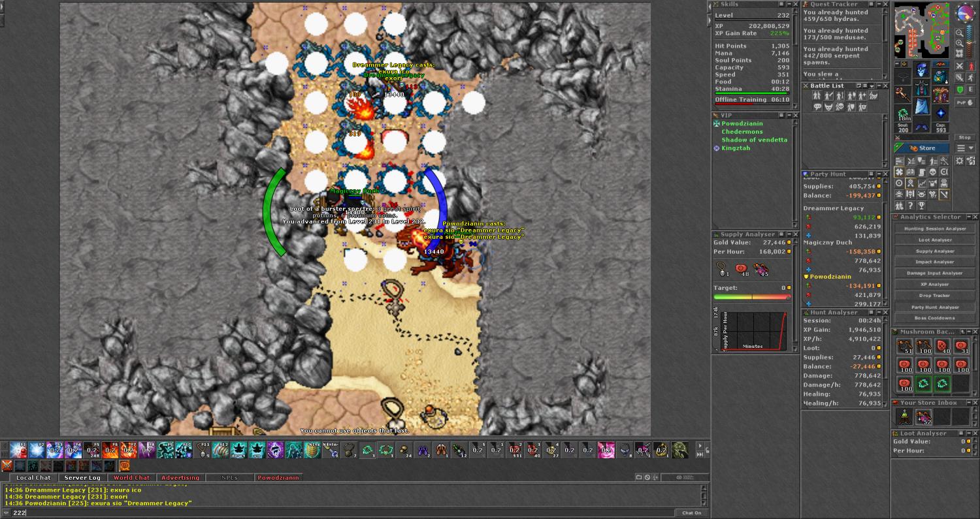The width and height of the screenshot is (980, 519).
Task: Open Hunt Analyser panel menu icon
Action: [871, 313]
